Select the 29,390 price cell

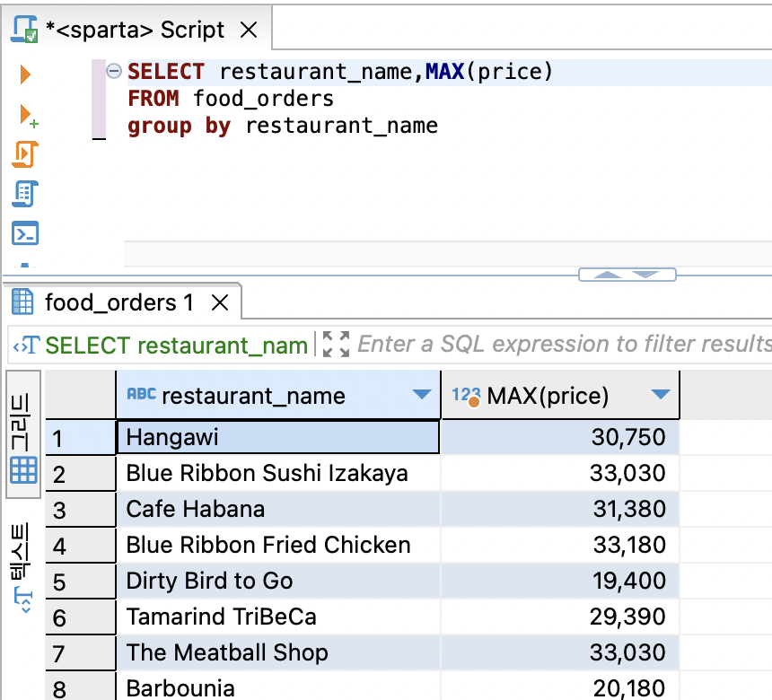(560, 617)
